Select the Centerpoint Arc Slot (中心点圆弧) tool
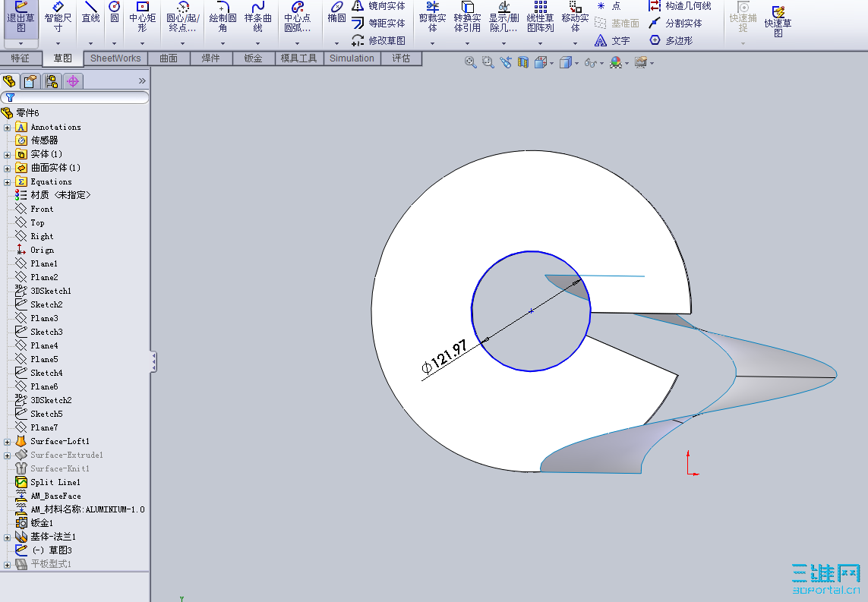The width and height of the screenshot is (868, 602). coord(297,17)
